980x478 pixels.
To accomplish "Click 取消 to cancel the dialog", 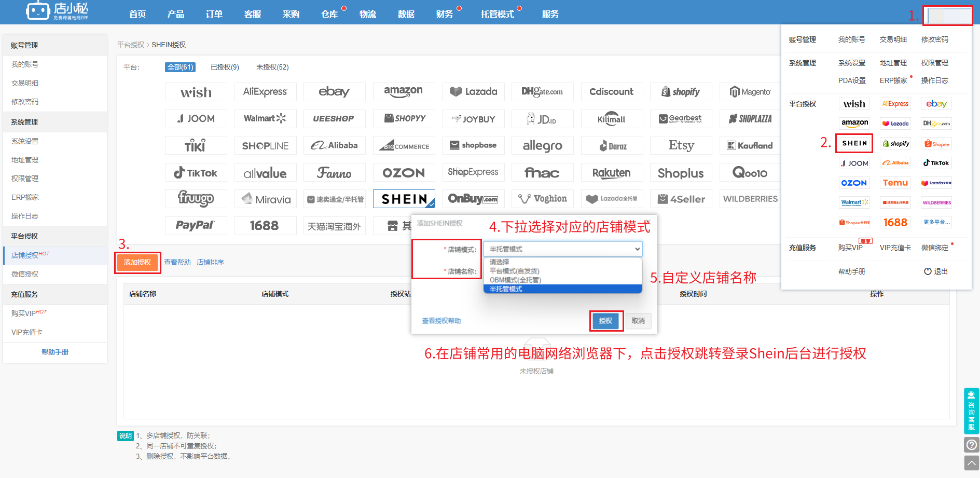I will 638,321.
